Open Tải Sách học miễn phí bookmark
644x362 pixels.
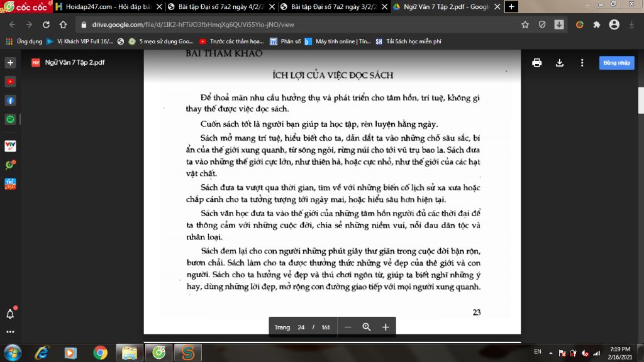[x=409, y=41]
